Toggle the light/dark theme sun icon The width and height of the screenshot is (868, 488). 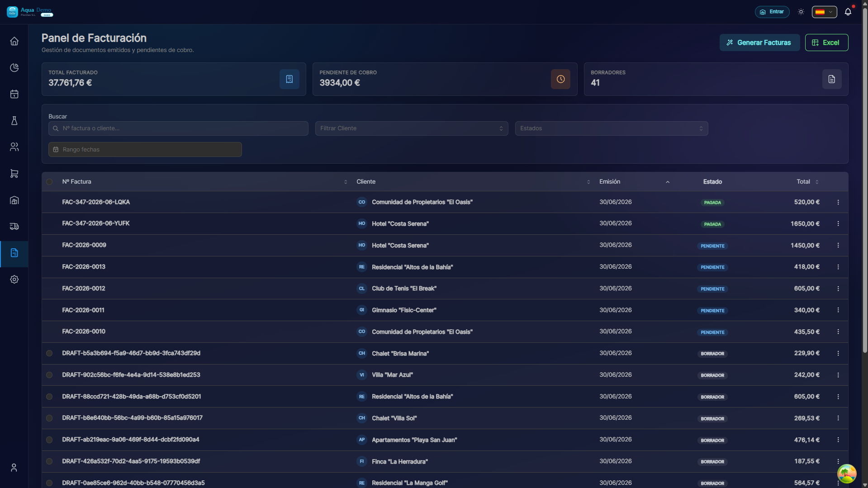point(801,12)
